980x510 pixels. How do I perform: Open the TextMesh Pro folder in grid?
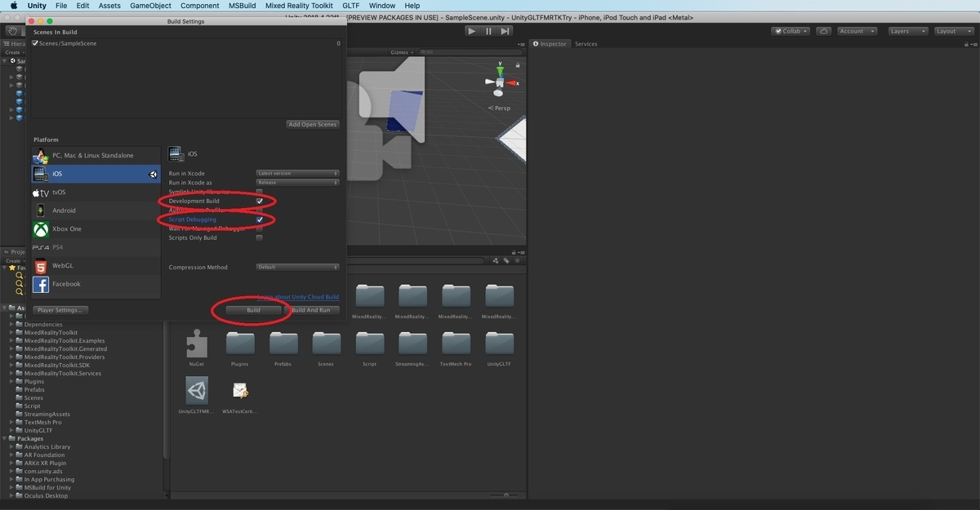[456, 344]
